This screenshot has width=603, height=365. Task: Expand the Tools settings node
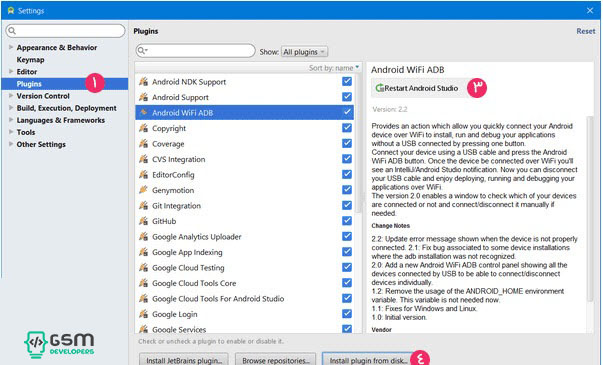(11, 132)
